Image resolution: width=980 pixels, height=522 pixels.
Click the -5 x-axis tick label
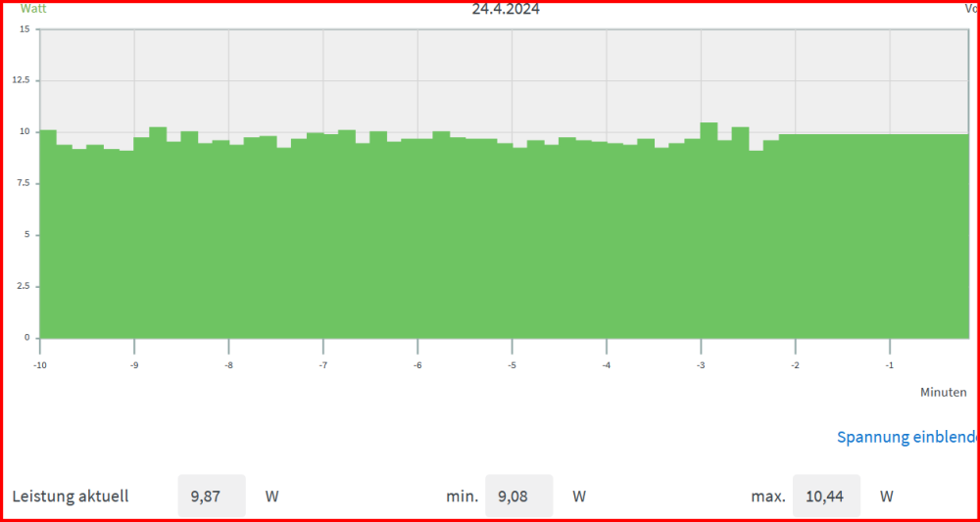tap(512, 364)
